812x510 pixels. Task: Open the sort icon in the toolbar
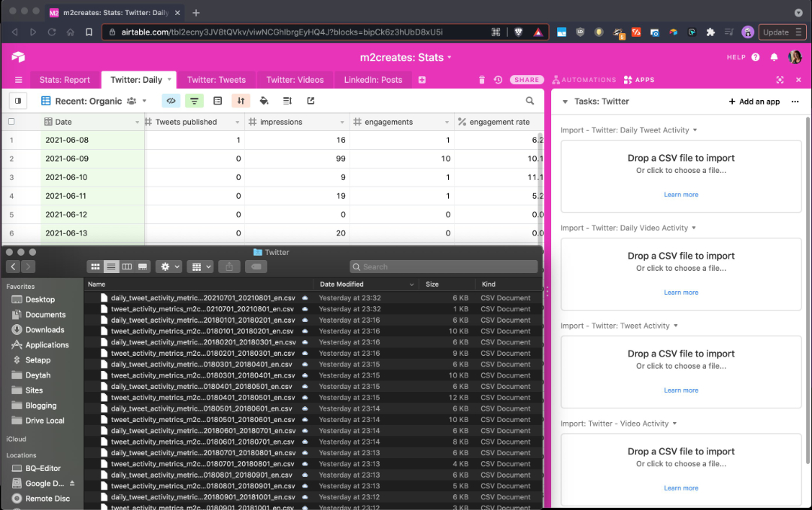coord(241,100)
